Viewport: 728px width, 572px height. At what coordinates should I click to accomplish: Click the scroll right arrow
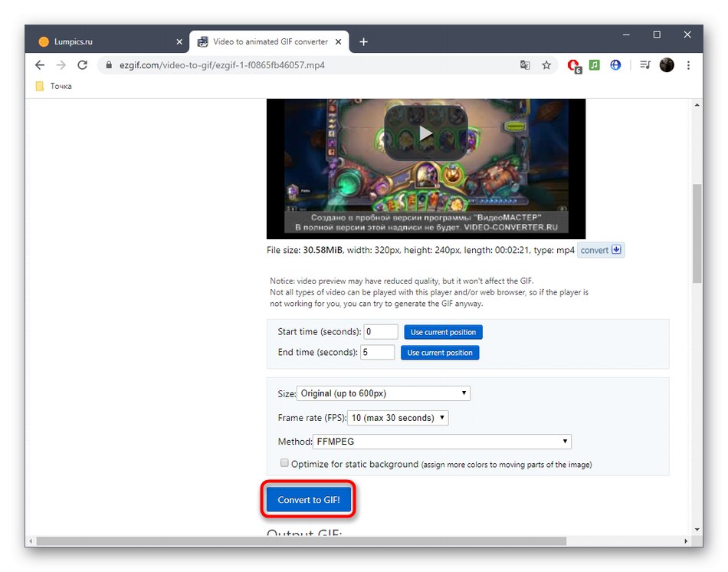pyautogui.click(x=686, y=541)
